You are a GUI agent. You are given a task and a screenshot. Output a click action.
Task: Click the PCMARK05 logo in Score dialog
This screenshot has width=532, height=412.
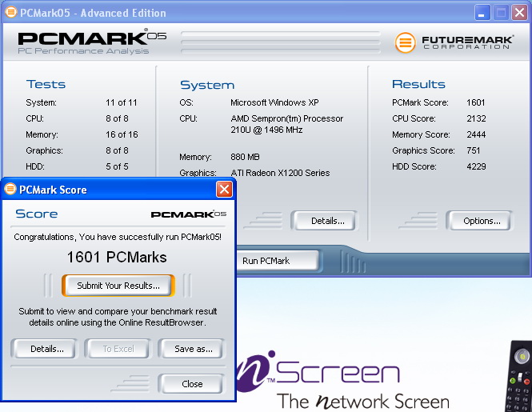point(188,214)
